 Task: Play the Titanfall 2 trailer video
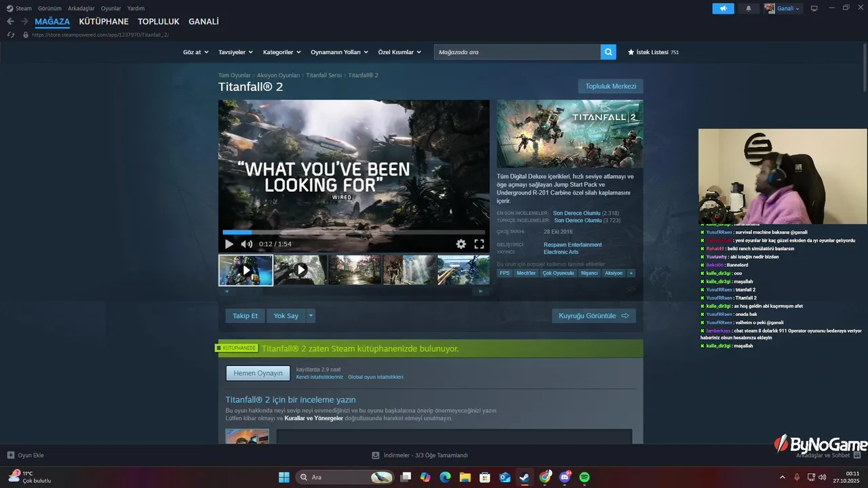point(229,244)
